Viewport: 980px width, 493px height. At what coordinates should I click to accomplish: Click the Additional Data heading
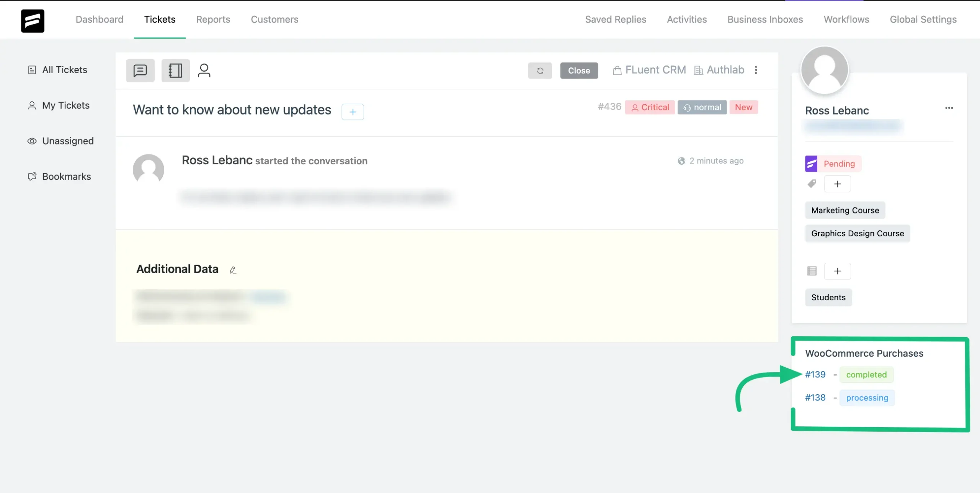(177, 269)
